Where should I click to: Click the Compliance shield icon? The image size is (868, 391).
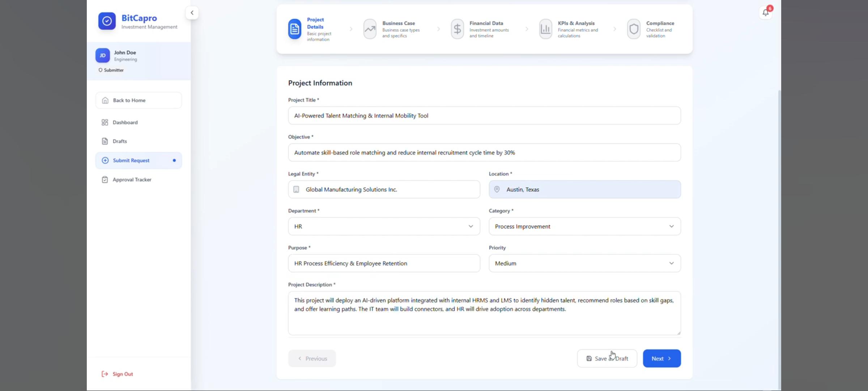(634, 29)
